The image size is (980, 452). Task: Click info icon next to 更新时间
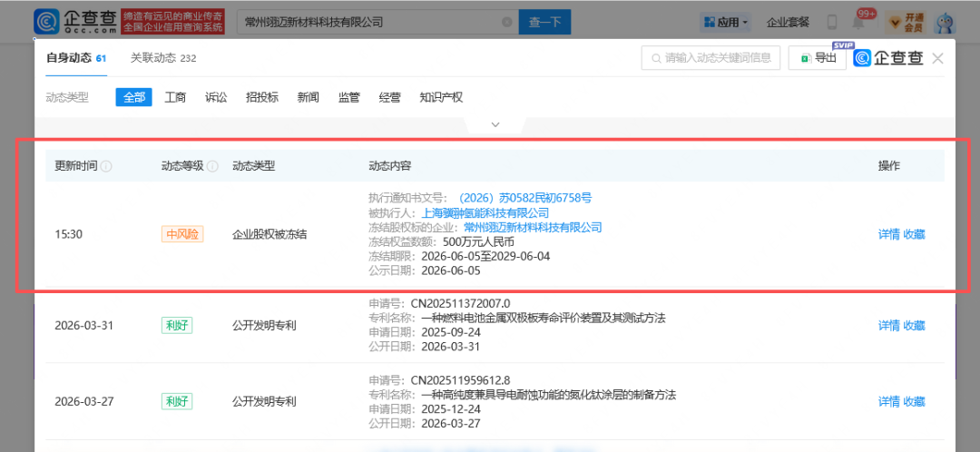tap(106, 166)
